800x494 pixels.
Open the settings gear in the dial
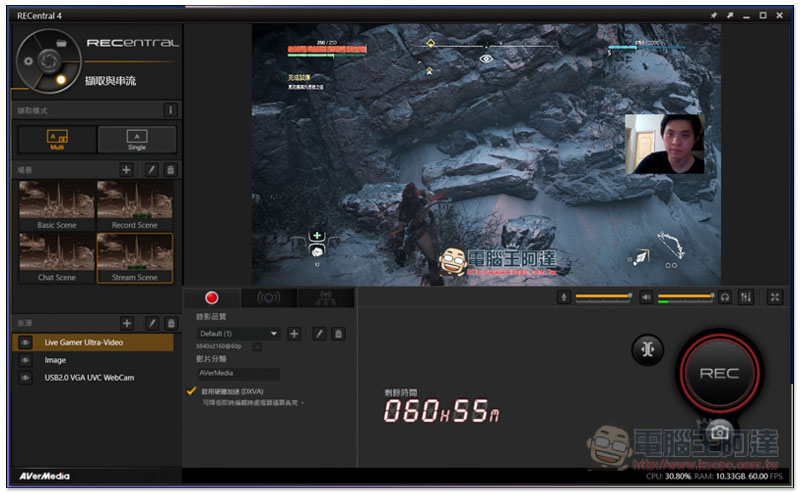[x=29, y=61]
